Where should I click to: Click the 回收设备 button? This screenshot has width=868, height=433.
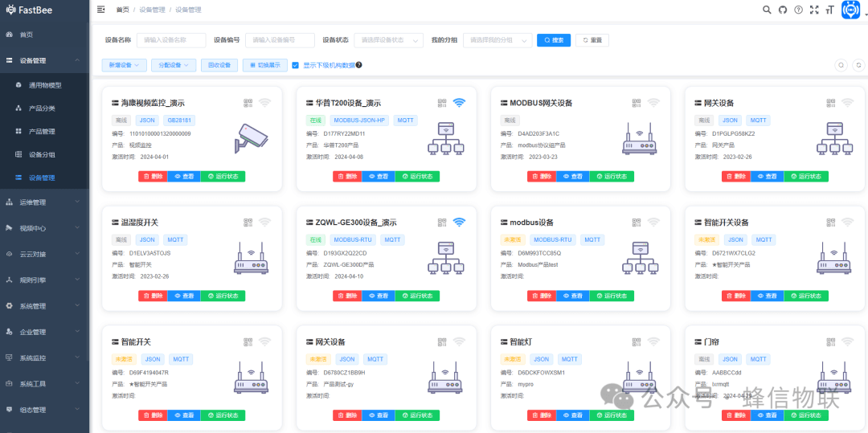coord(219,65)
